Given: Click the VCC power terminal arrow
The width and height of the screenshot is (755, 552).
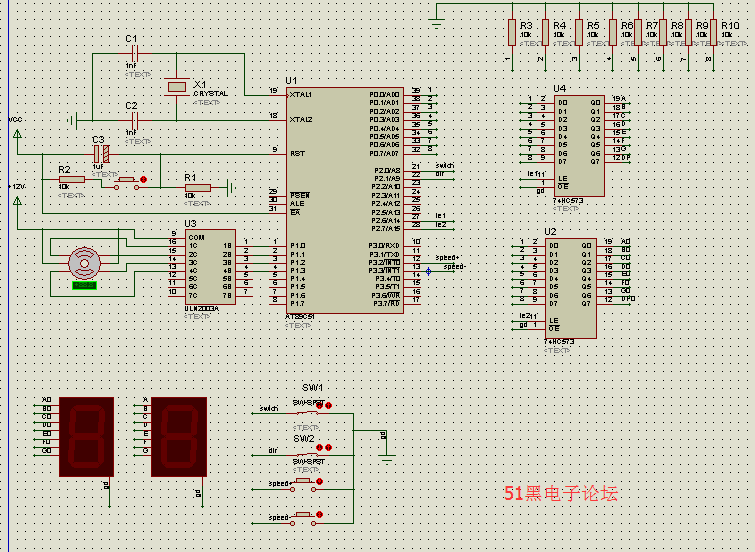Looking at the screenshot, I should coord(17,134).
